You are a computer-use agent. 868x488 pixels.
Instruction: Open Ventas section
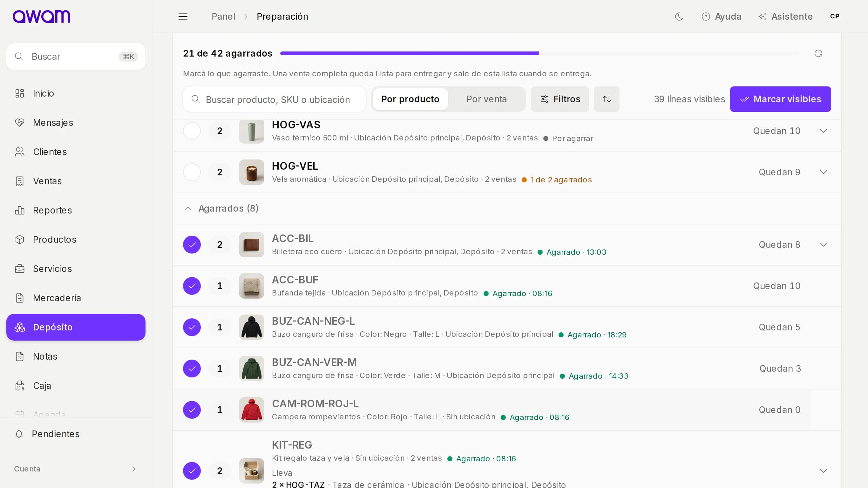point(76,181)
